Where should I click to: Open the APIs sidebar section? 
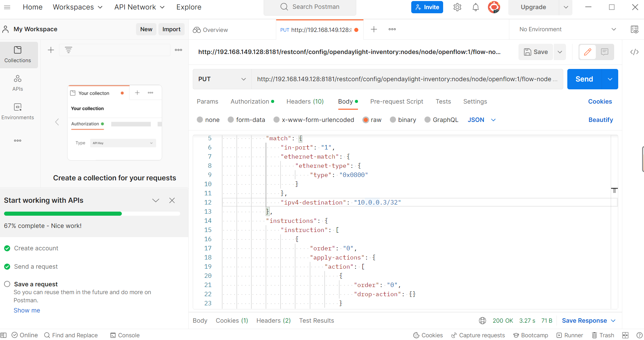(18, 83)
